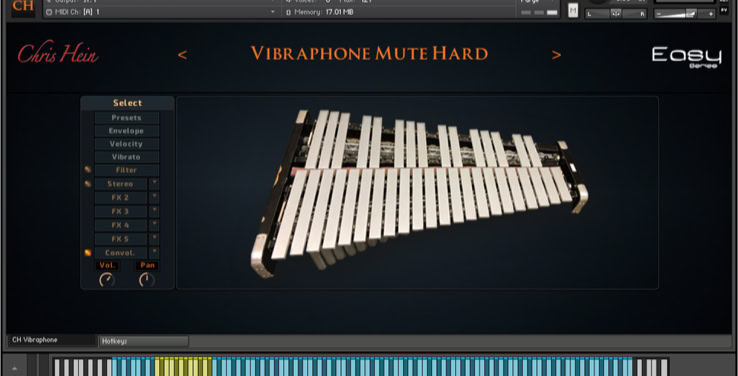Go to the previous instrument with left arrow

pos(182,56)
